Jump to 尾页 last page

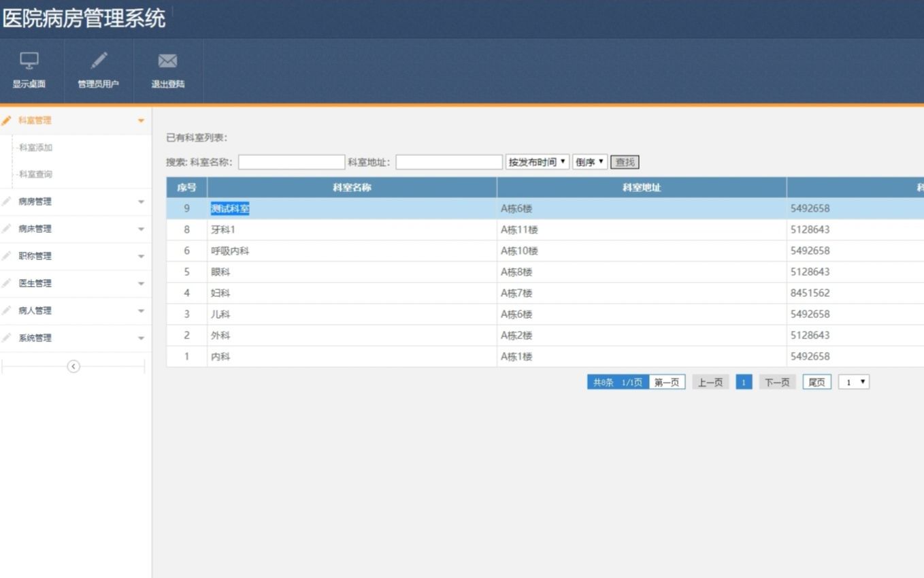(816, 383)
